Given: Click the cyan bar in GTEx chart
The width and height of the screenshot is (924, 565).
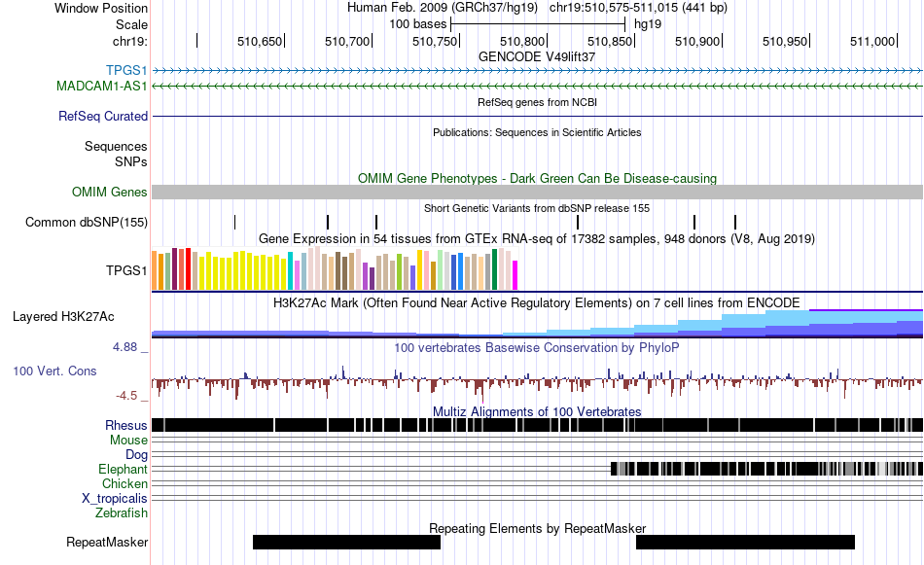Looking at the screenshot, I should click(x=290, y=271).
